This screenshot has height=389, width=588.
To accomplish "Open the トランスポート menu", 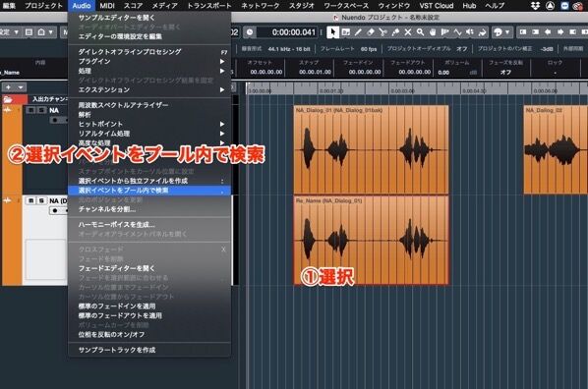I will click(208, 6).
